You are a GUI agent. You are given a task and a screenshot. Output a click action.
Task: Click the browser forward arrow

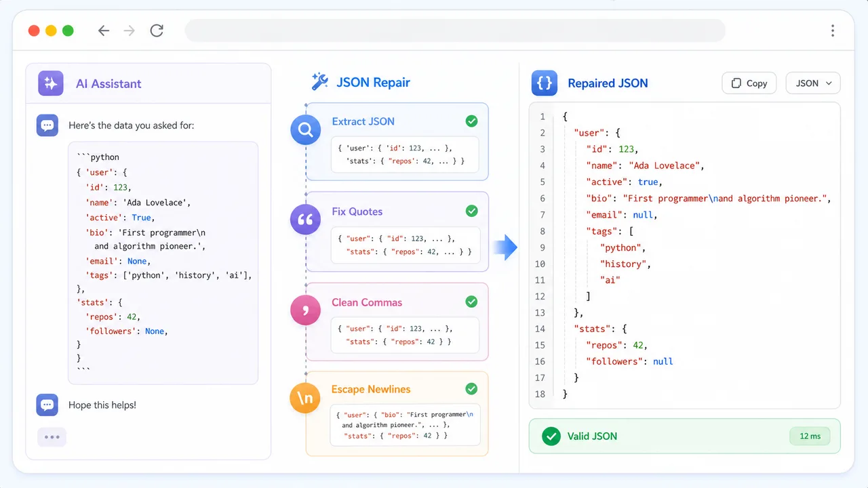click(x=130, y=30)
